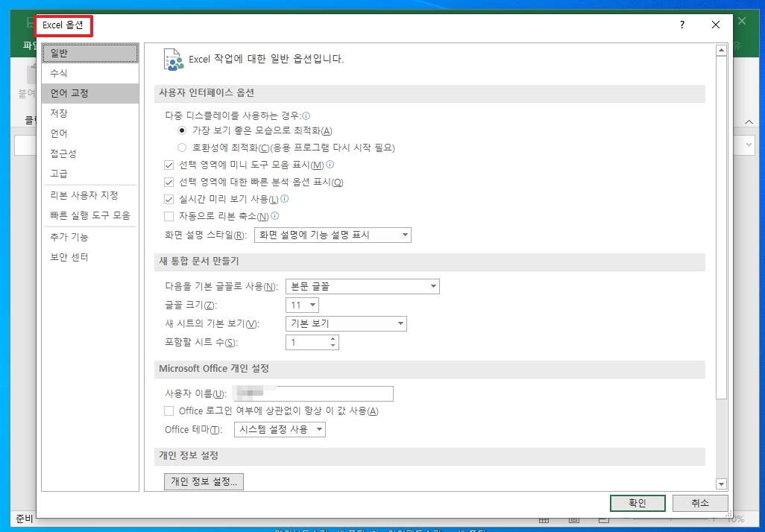Increase 포함할 시트 수 with up arrow
The width and height of the screenshot is (765, 532).
point(333,339)
